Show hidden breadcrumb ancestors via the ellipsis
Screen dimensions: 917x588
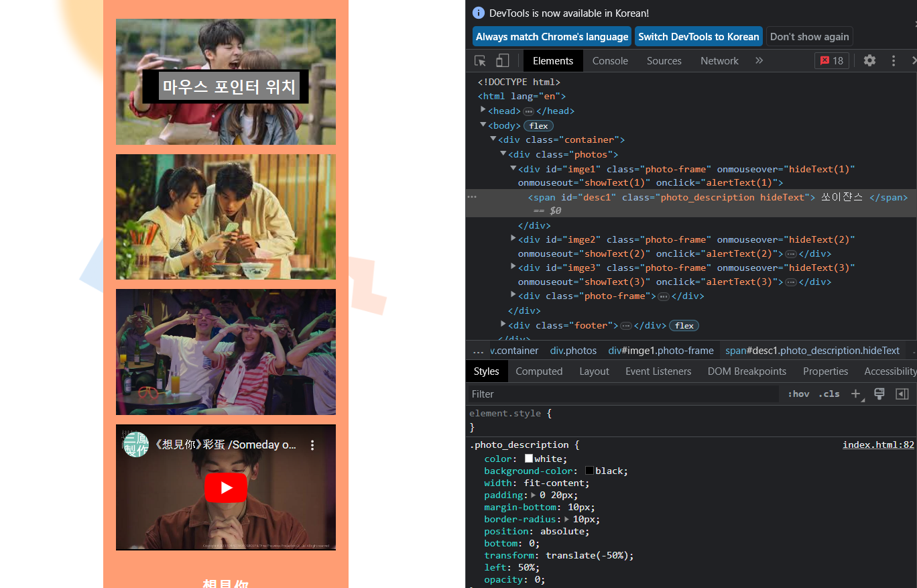[x=478, y=351]
